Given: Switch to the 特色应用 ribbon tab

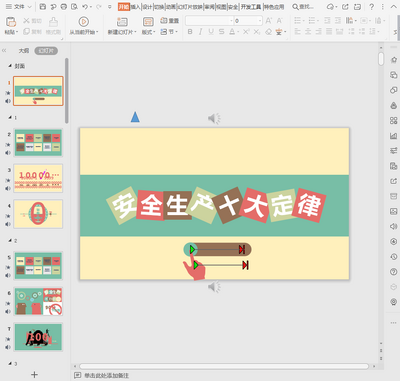Looking at the screenshot, I should (x=274, y=7).
